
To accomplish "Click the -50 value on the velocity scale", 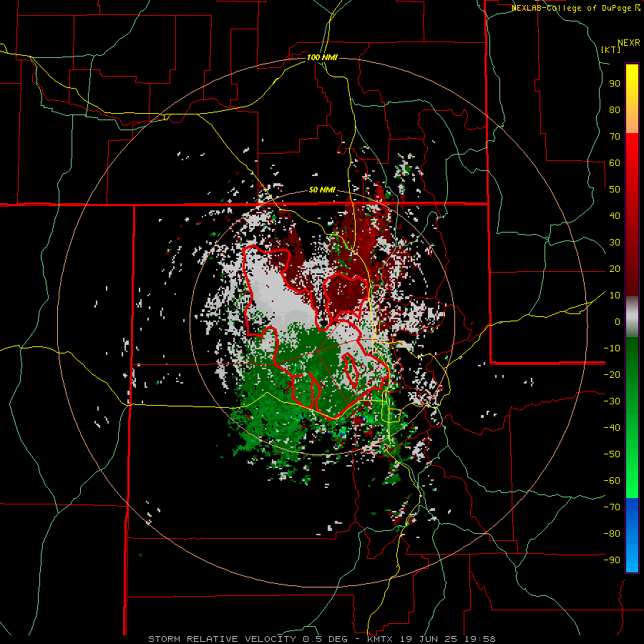I will point(612,454).
